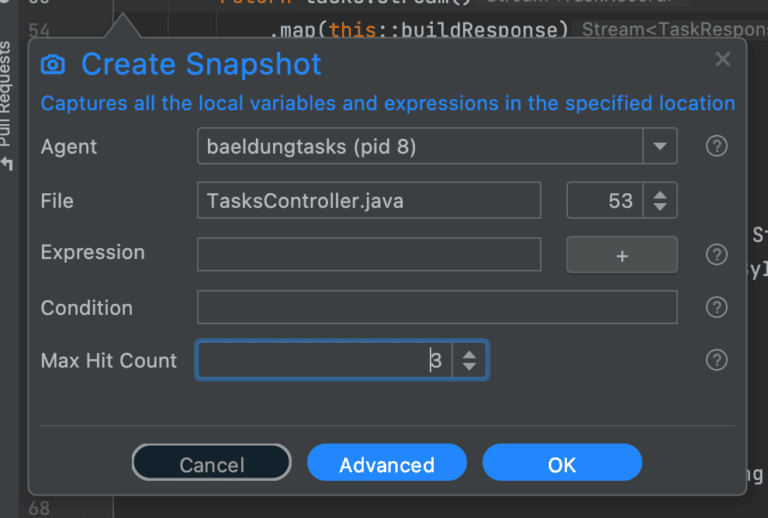Click the camera snapshot icon in dialog title
This screenshot has height=518, width=768.
tap(52, 66)
